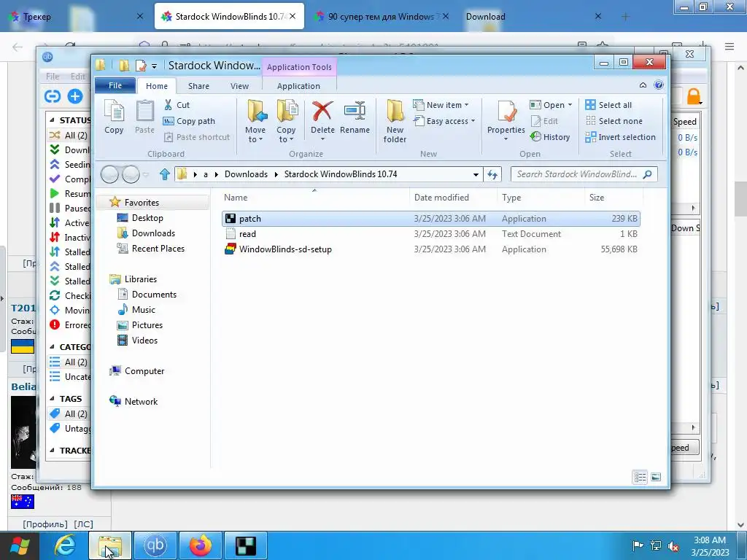Rename the selected patch file
The image size is (747, 560).
tap(355, 117)
